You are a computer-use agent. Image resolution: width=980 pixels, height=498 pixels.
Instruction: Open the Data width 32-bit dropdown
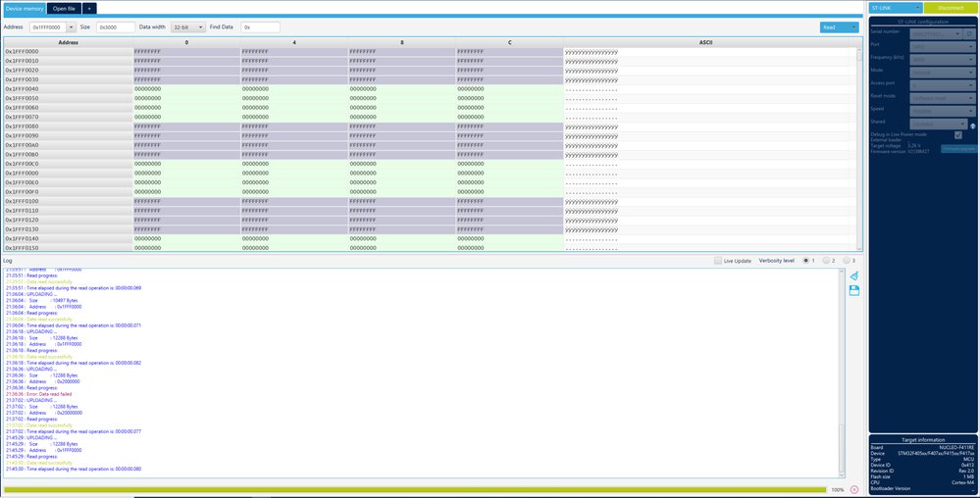pyautogui.click(x=188, y=27)
